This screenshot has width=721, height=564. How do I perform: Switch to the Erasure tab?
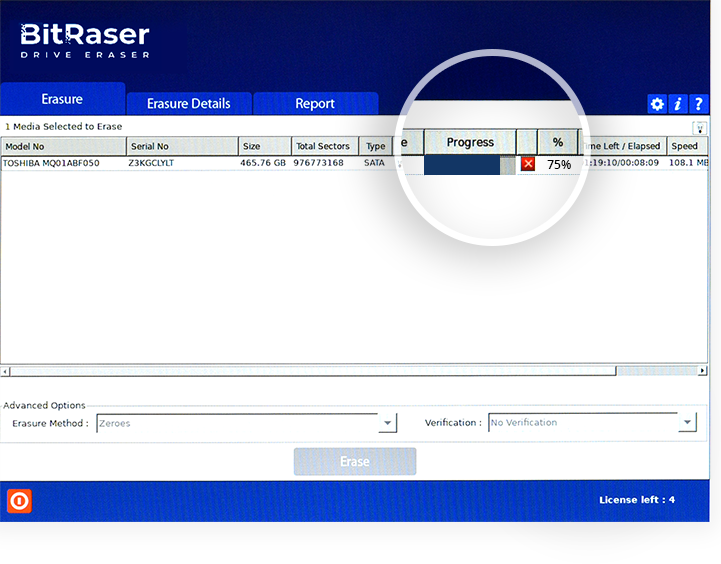coord(63,99)
